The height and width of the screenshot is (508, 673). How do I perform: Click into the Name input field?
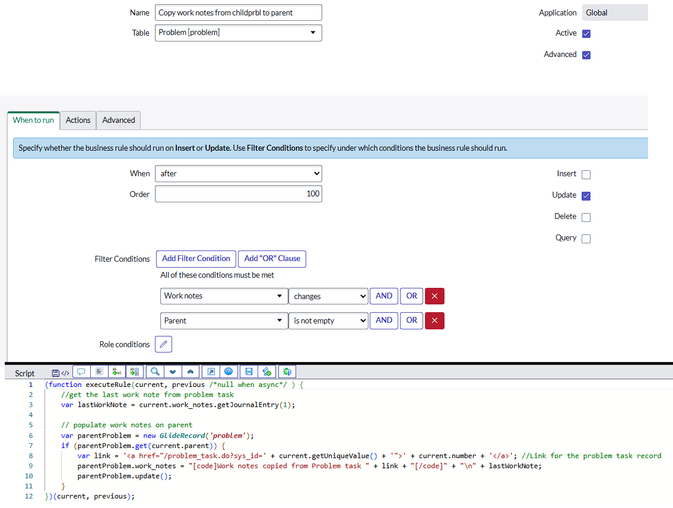(238, 12)
